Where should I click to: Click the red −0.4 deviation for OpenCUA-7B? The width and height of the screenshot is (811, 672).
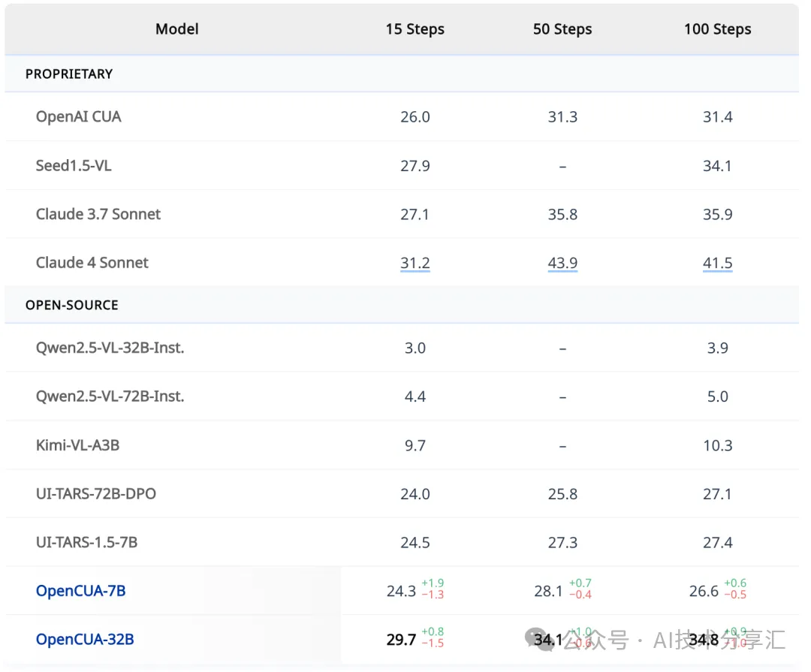click(580, 595)
